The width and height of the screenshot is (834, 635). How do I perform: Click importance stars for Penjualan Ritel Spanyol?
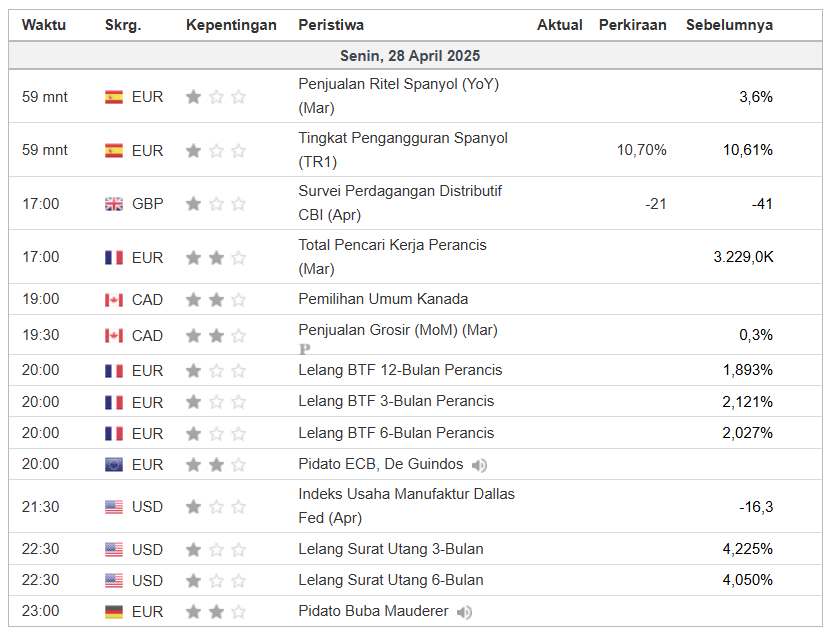coord(216,97)
